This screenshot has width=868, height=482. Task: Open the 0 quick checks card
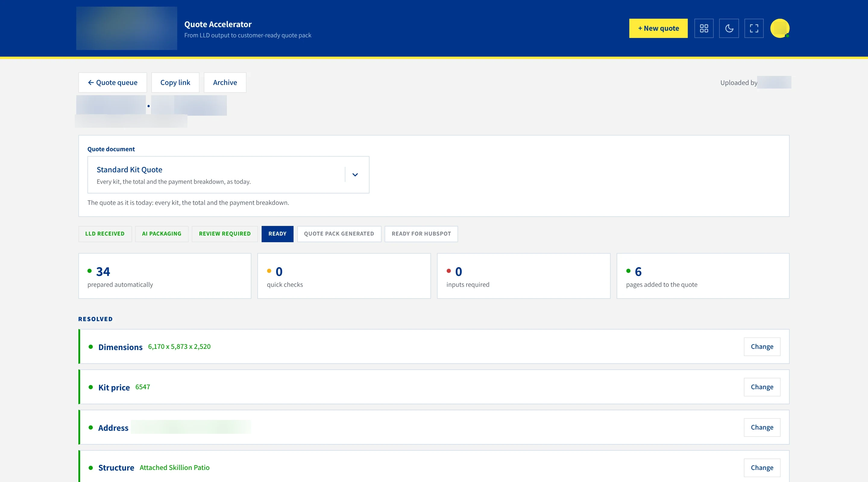(344, 276)
